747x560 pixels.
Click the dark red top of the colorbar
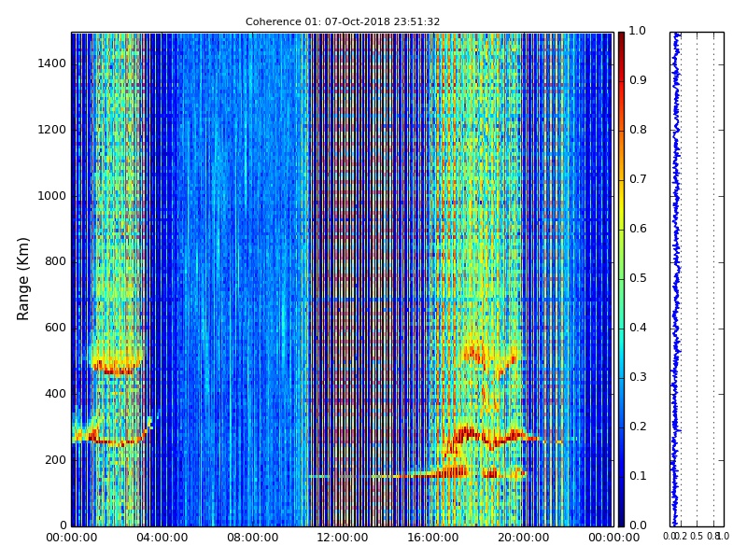click(621, 40)
